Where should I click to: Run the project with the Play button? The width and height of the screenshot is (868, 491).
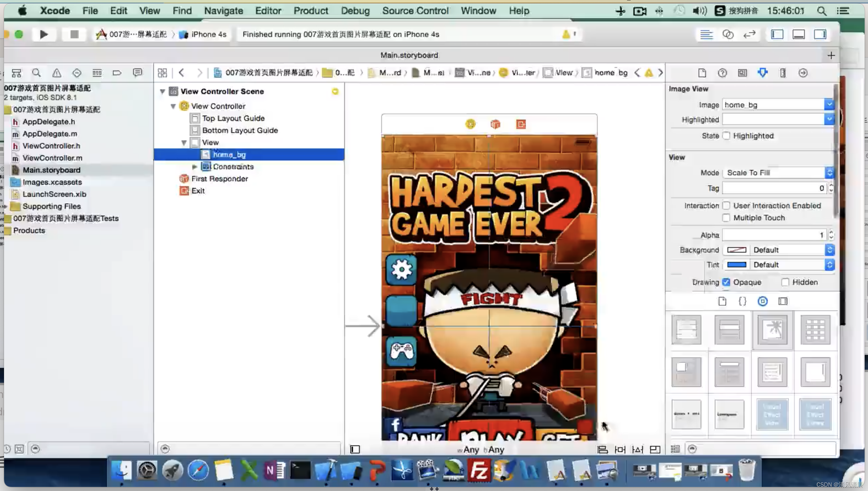pyautogui.click(x=44, y=34)
